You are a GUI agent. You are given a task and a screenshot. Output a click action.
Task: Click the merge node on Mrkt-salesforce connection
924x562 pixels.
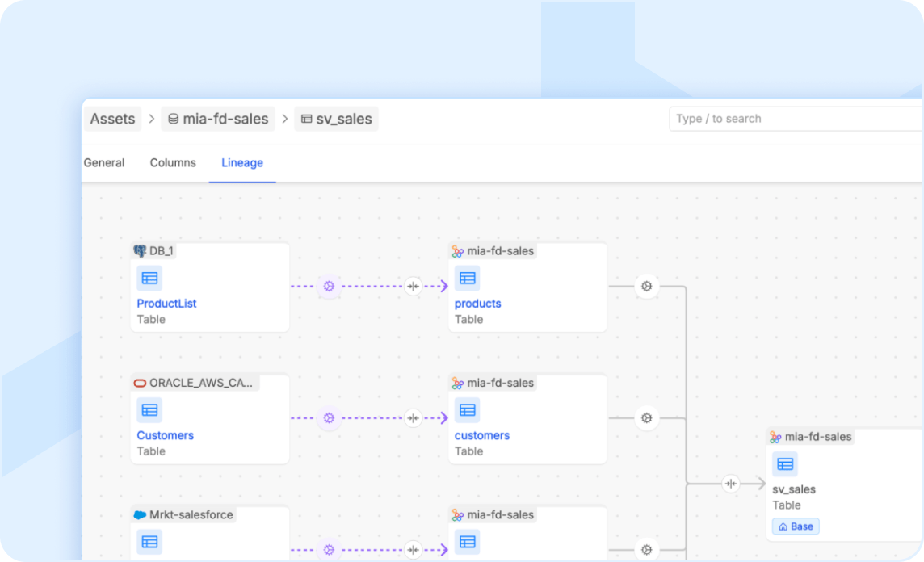[413, 550]
